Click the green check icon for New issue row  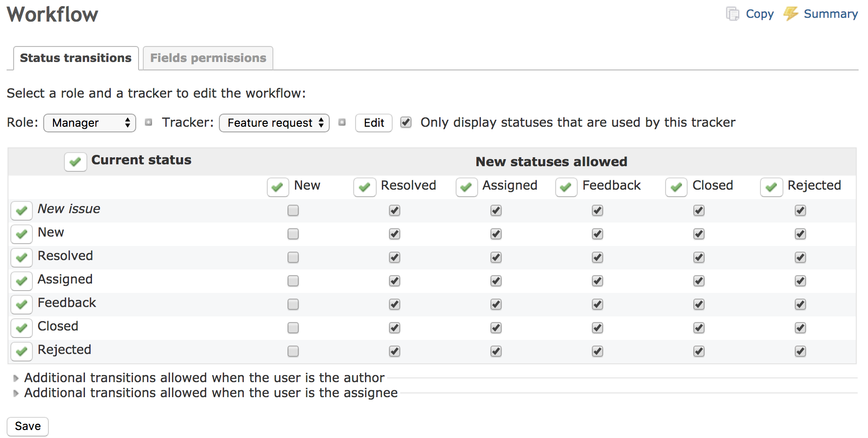tap(22, 211)
